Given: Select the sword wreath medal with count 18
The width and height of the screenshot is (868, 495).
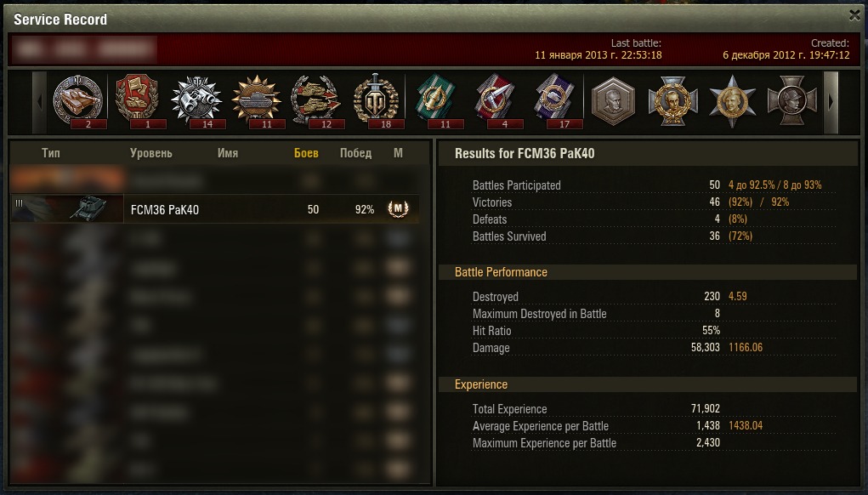Looking at the screenshot, I should pos(376,100).
